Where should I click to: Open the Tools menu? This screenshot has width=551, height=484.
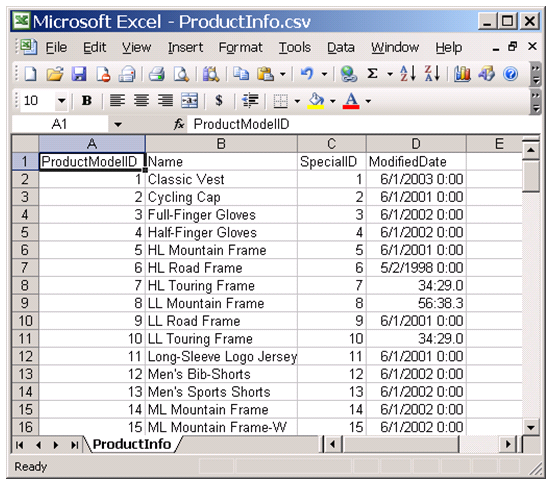(295, 47)
